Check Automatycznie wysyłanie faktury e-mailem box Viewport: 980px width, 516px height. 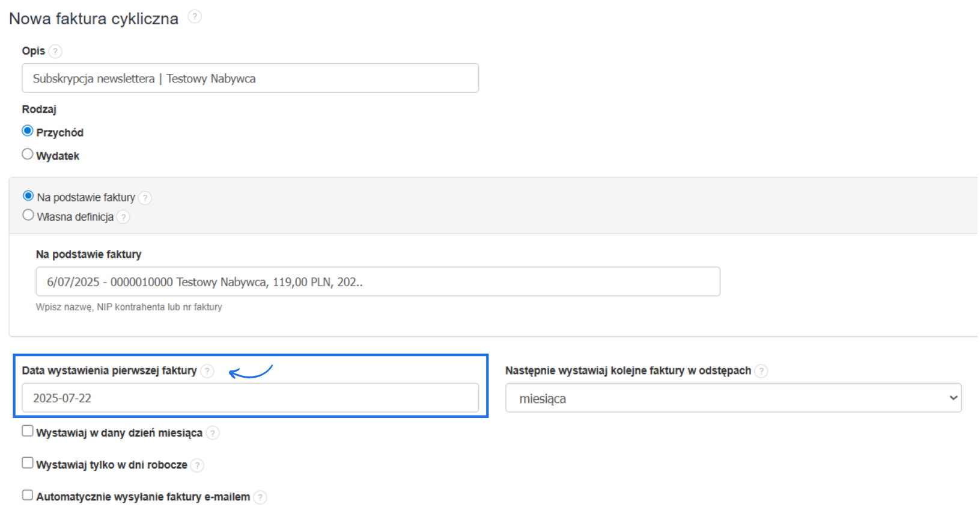point(28,495)
